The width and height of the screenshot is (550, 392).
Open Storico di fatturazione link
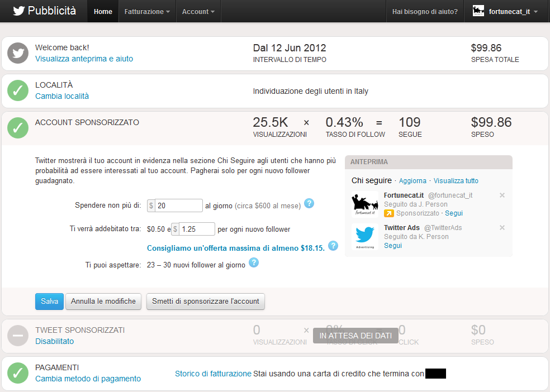tap(214, 374)
